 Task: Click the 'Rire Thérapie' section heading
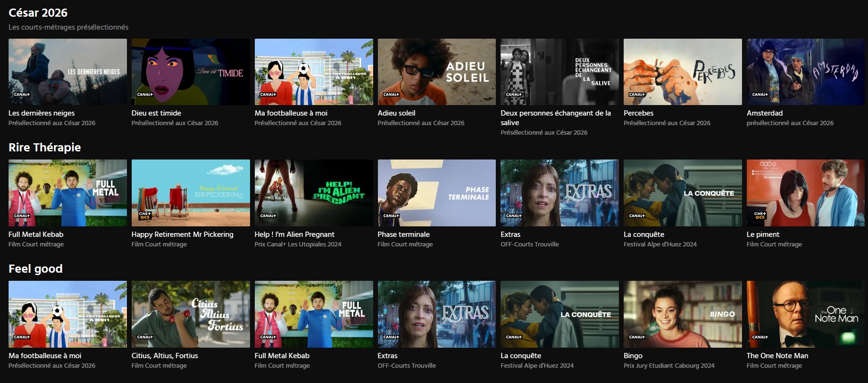pos(45,148)
